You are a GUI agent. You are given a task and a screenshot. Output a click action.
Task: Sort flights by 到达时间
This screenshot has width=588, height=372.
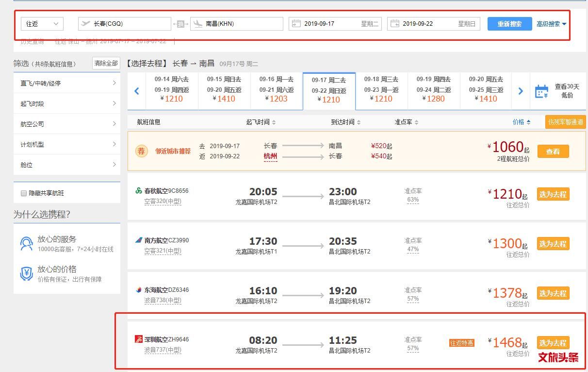(x=346, y=122)
